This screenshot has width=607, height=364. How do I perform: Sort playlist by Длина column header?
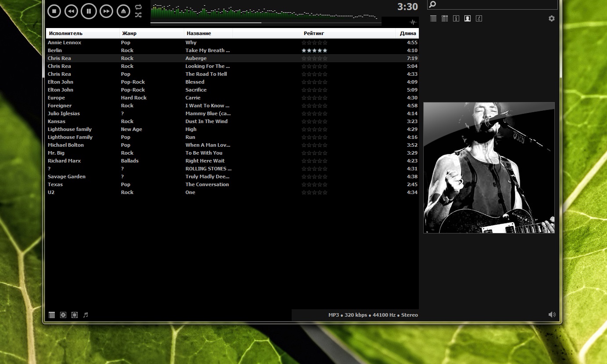(x=408, y=33)
